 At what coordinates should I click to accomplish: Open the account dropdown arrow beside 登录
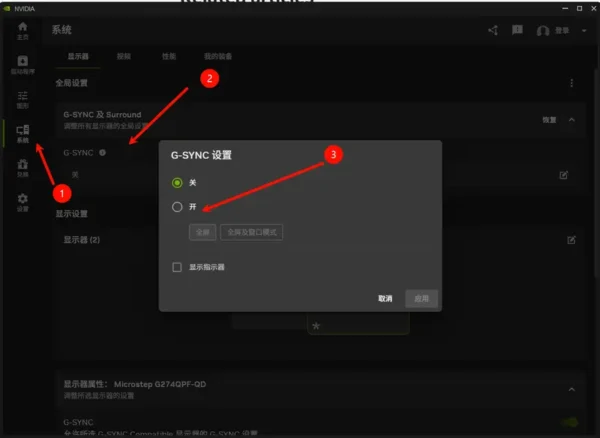click(584, 31)
